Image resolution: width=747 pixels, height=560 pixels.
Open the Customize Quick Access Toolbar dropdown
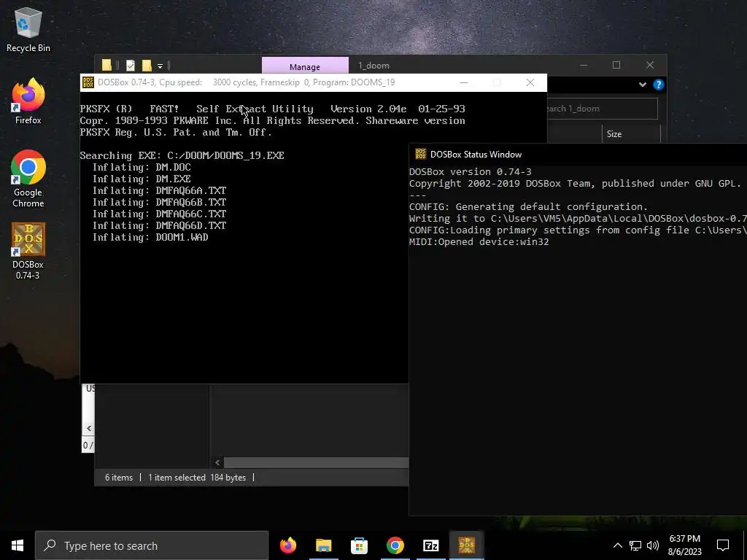tap(160, 66)
